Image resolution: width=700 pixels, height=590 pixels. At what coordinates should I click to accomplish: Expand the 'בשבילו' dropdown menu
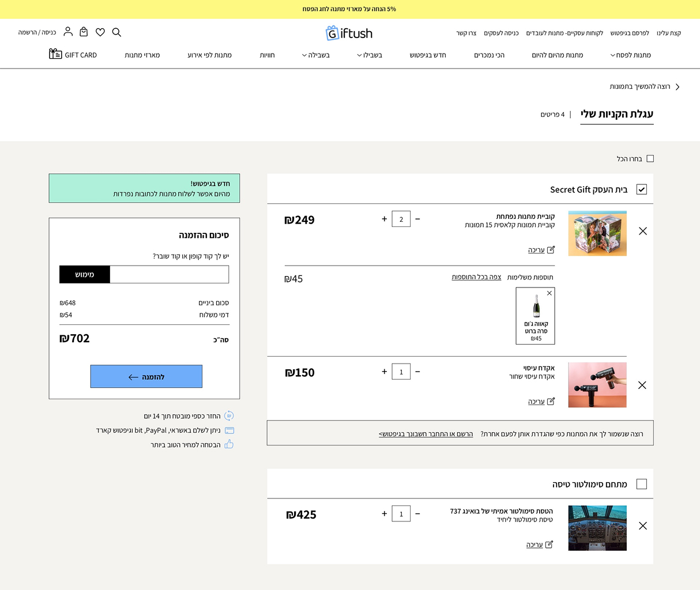click(370, 55)
